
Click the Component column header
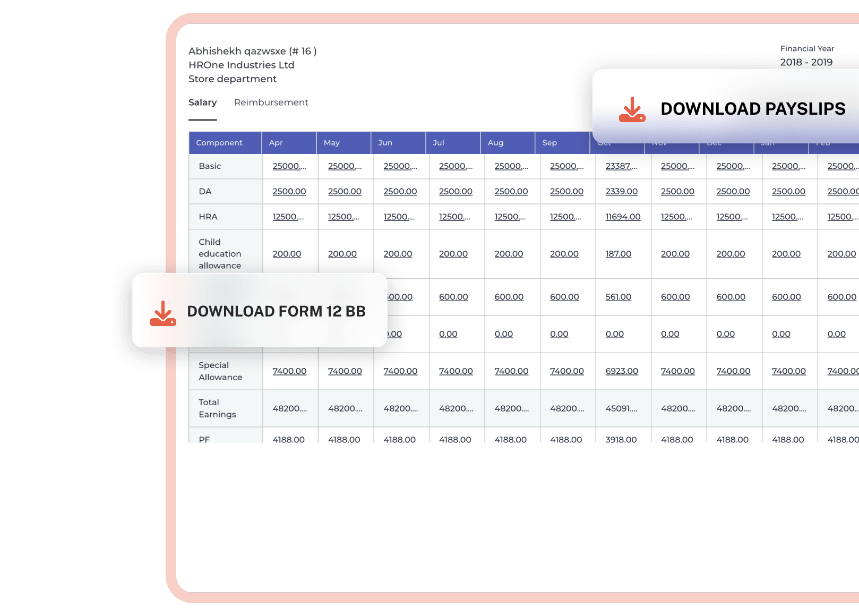pyautogui.click(x=219, y=143)
